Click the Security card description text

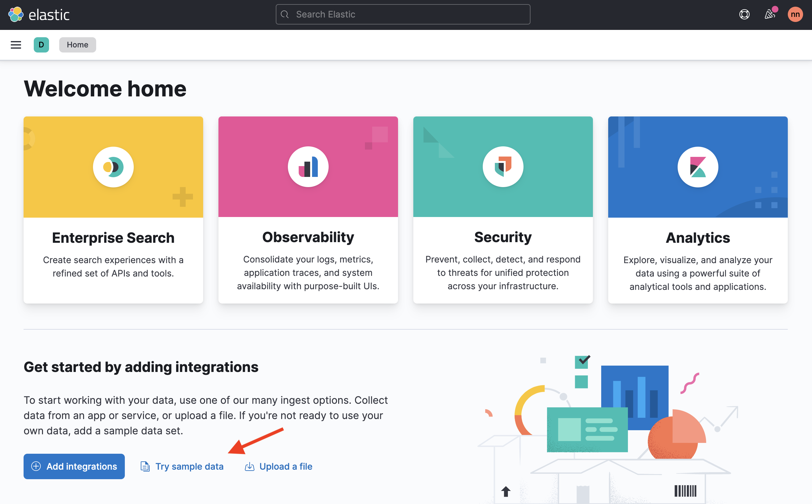pyautogui.click(x=503, y=273)
